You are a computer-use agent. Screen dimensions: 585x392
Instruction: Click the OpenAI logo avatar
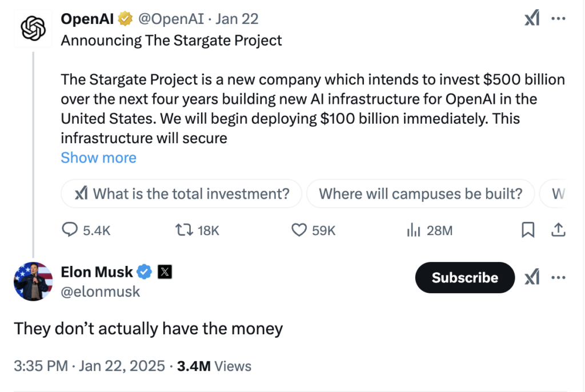tap(33, 28)
